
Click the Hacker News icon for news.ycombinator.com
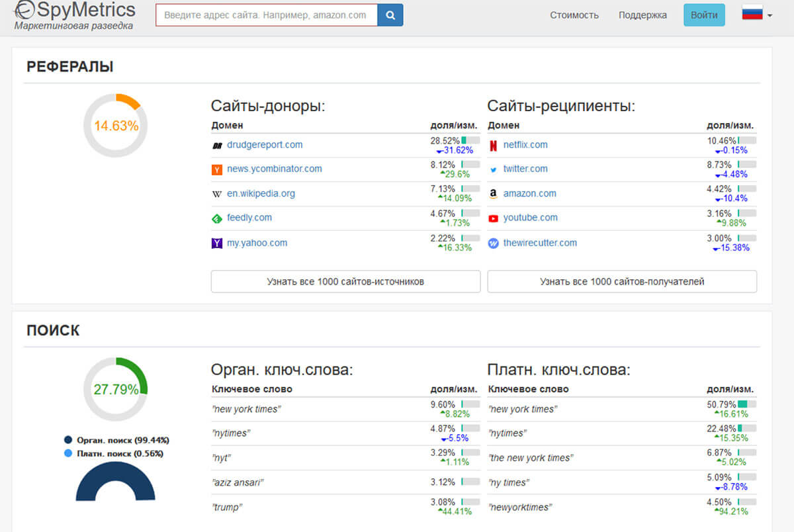tap(216, 169)
